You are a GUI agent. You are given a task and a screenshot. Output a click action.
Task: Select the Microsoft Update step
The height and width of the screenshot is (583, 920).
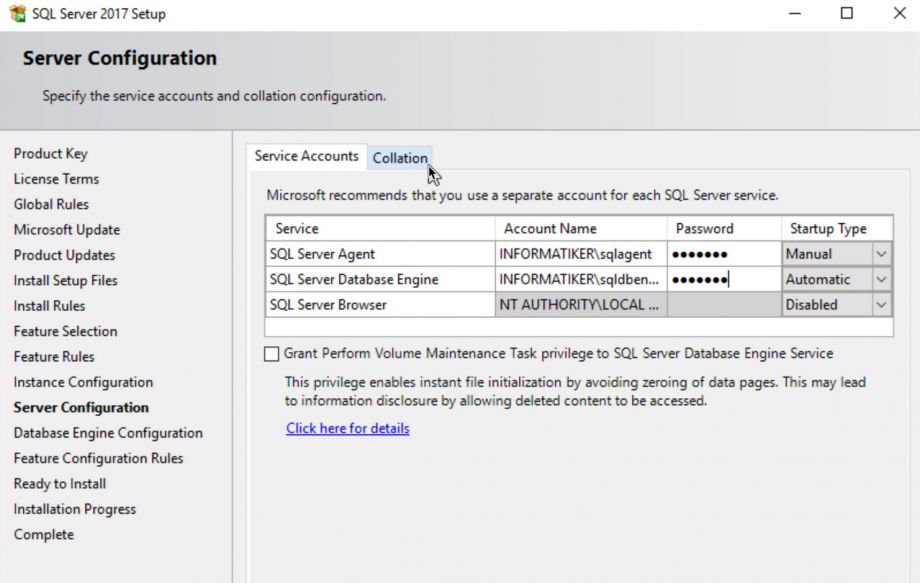(67, 229)
